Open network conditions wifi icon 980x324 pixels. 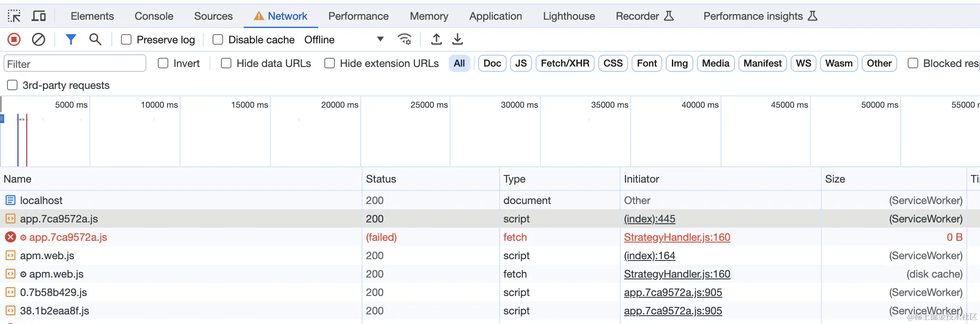tap(405, 39)
